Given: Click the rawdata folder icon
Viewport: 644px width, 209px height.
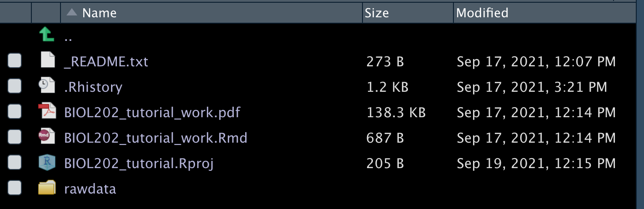Looking at the screenshot, I should [x=47, y=188].
